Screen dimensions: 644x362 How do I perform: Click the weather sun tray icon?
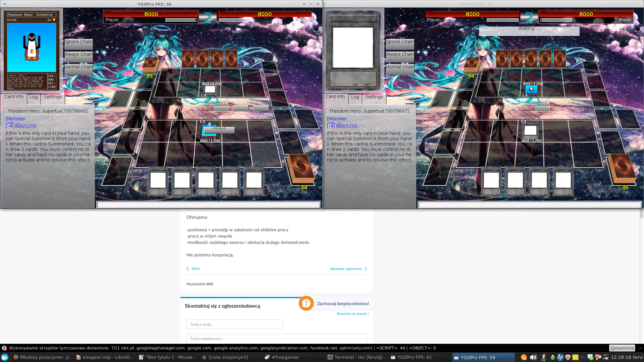click(x=524, y=357)
